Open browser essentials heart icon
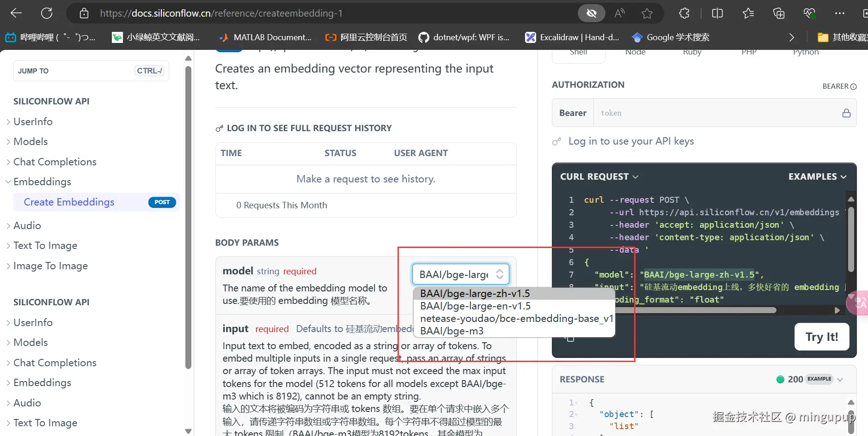 click(x=809, y=13)
